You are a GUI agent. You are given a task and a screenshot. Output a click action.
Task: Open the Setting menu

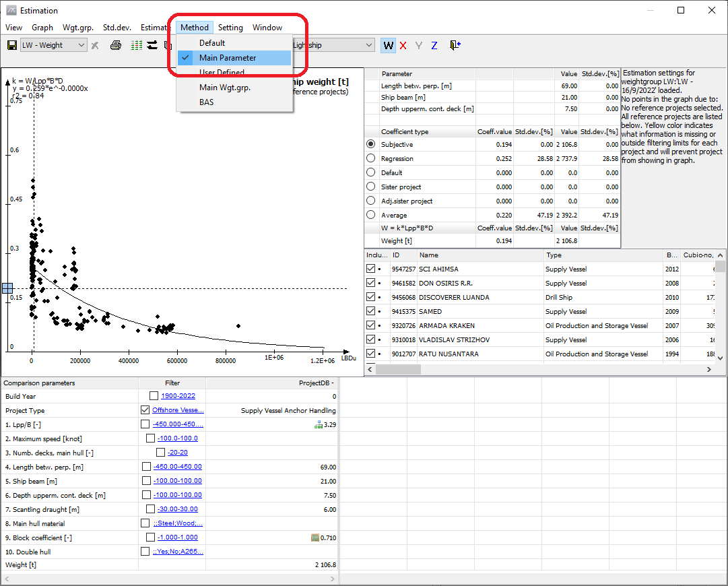[x=230, y=28]
